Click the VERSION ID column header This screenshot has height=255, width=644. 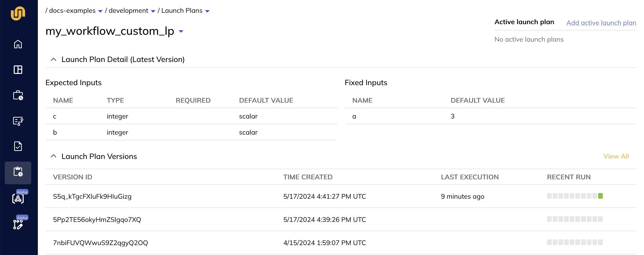point(72,177)
